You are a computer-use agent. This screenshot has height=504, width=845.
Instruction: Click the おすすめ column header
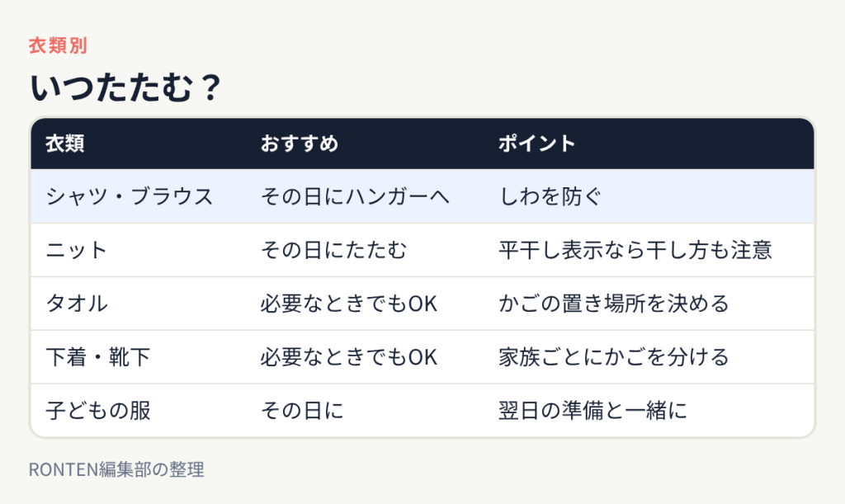tap(300, 144)
